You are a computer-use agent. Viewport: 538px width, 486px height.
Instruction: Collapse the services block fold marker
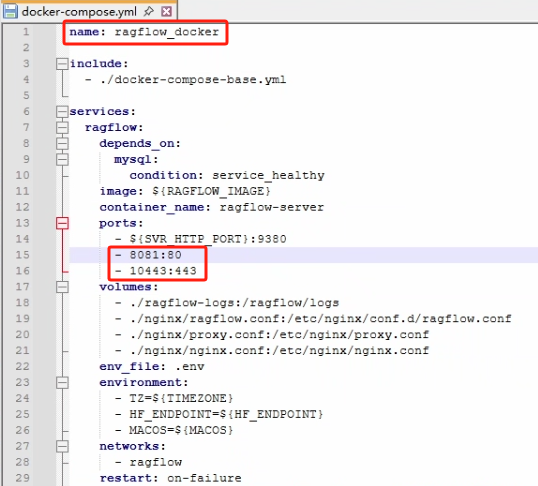[x=62, y=112]
